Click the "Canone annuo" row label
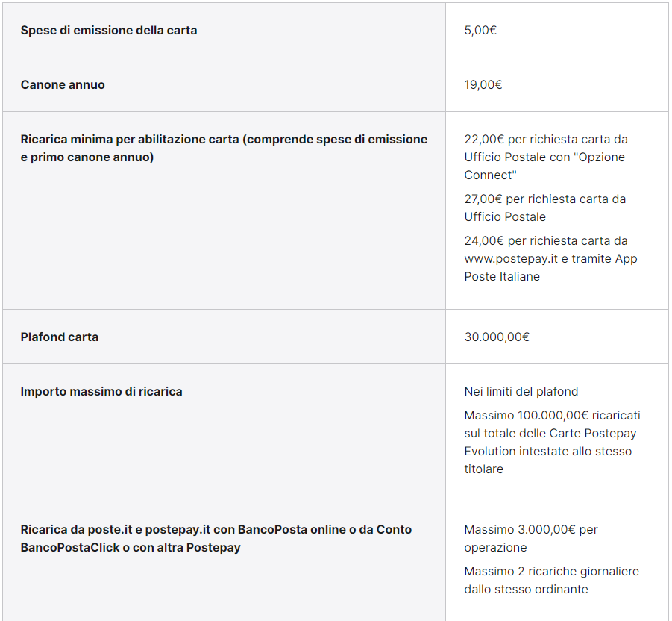Screen dimensions: 672x621 tap(63, 85)
